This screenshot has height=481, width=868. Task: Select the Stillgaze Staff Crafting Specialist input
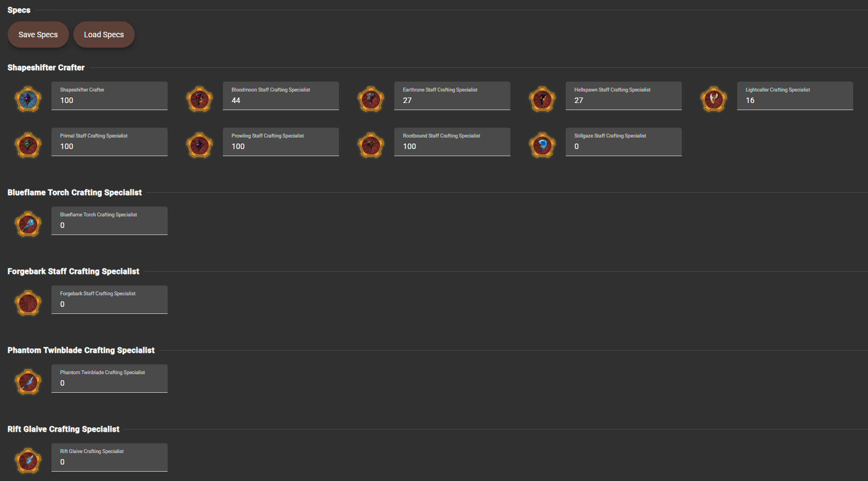pyautogui.click(x=623, y=146)
